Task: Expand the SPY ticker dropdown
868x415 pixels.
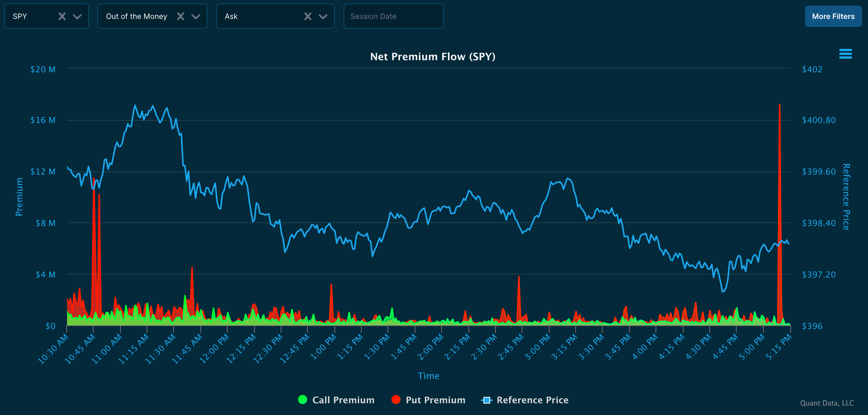Action: click(77, 16)
